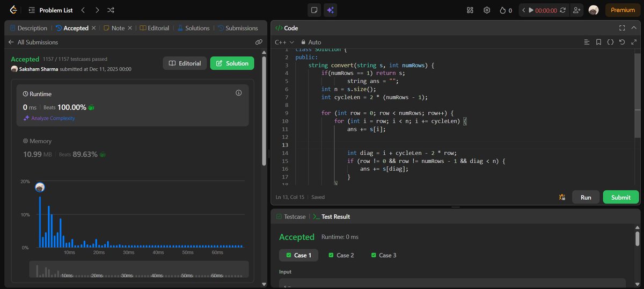Viewport: 644px width, 289px height.
Task: Collapse timer with left chevron
Action: pos(523,10)
